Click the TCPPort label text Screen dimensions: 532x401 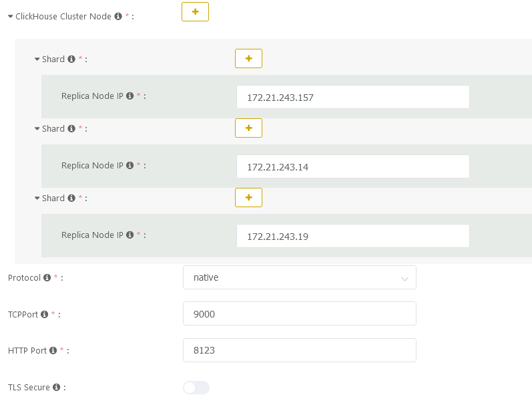[x=23, y=314]
